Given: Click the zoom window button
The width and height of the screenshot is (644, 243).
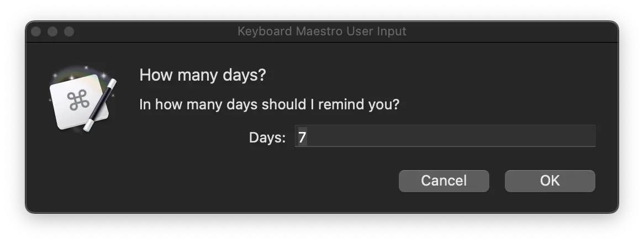Looking at the screenshot, I should (x=69, y=31).
